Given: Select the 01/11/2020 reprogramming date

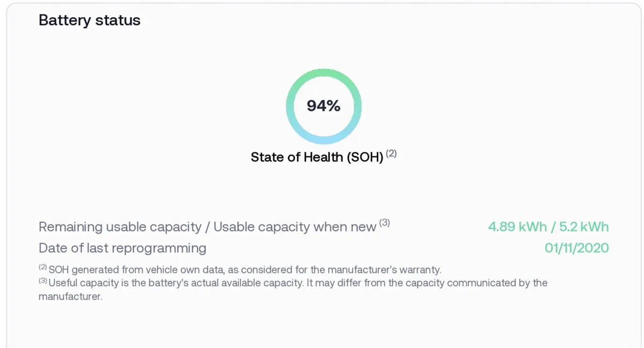Looking at the screenshot, I should pyautogui.click(x=577, y=248).
